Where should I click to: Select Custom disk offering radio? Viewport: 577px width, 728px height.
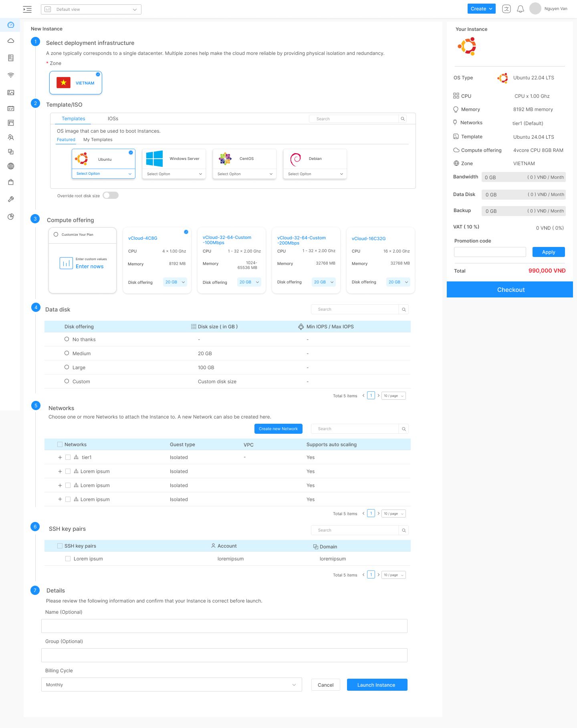click(x=67, y=381)
